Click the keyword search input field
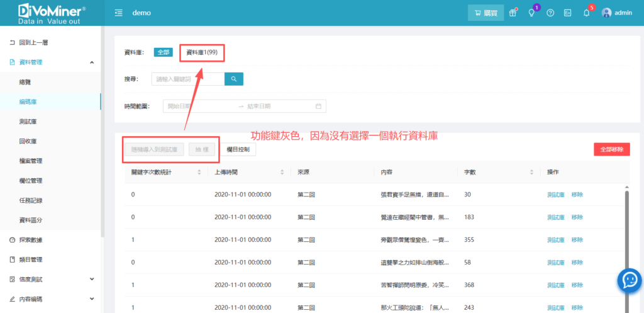The image size is (644, 313). coord(187,79)
